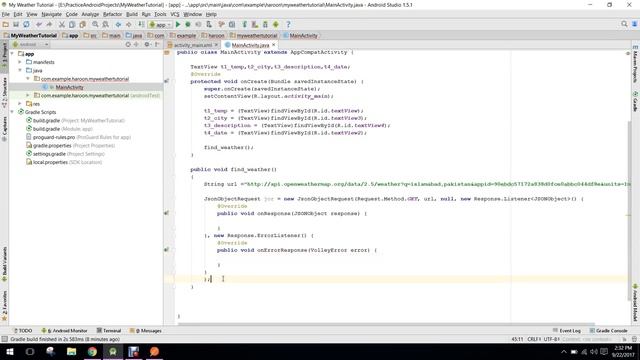The width and height of the screenshot is (640, 360).
Task: Open the Android Device Monitor icon
Action: coord(276,24)
